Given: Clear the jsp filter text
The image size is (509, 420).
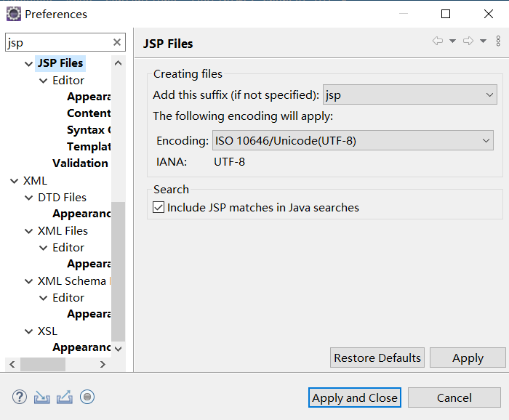Looking at the screenshot, I should 117,42.
